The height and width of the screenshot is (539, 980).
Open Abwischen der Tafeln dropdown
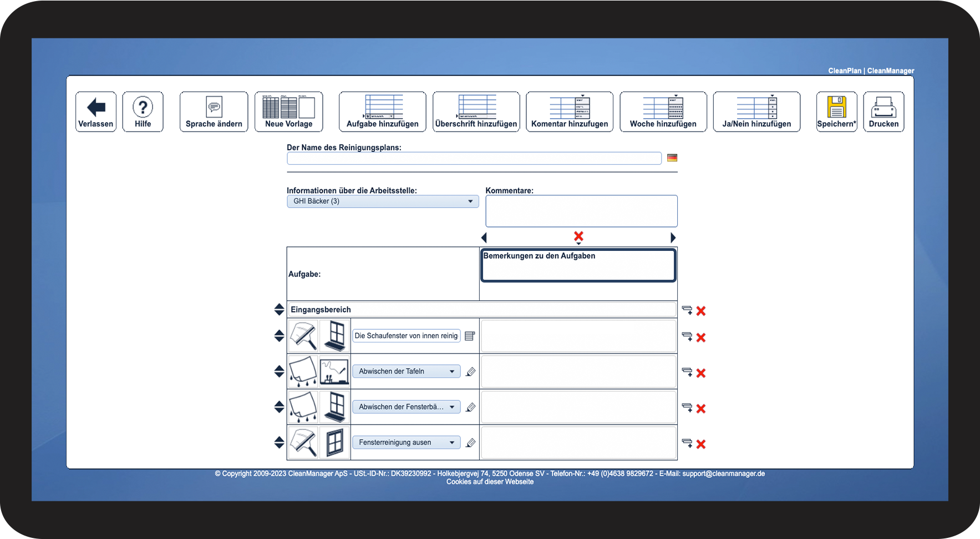click(x=407, y=371)
